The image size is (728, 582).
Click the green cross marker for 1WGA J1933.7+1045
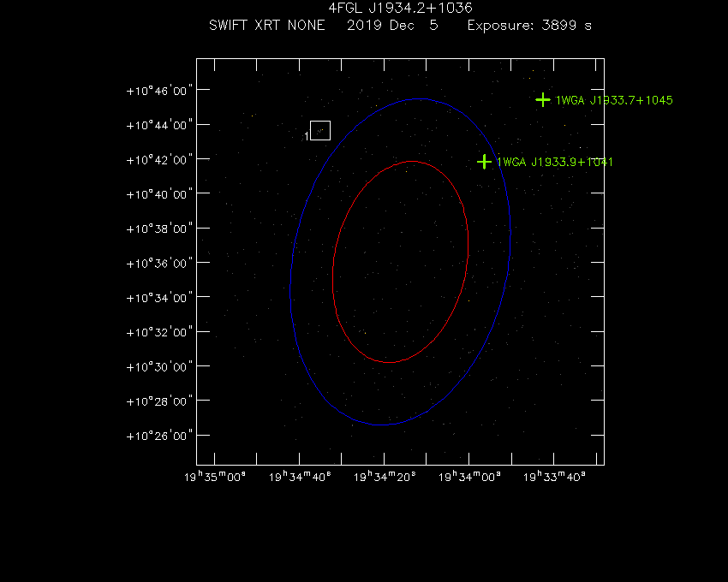pos(543,100)
